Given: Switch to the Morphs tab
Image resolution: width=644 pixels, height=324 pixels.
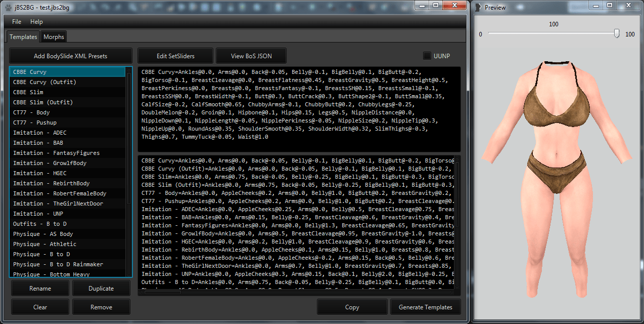Looking at the screenshot, I should tap(54, 37).
